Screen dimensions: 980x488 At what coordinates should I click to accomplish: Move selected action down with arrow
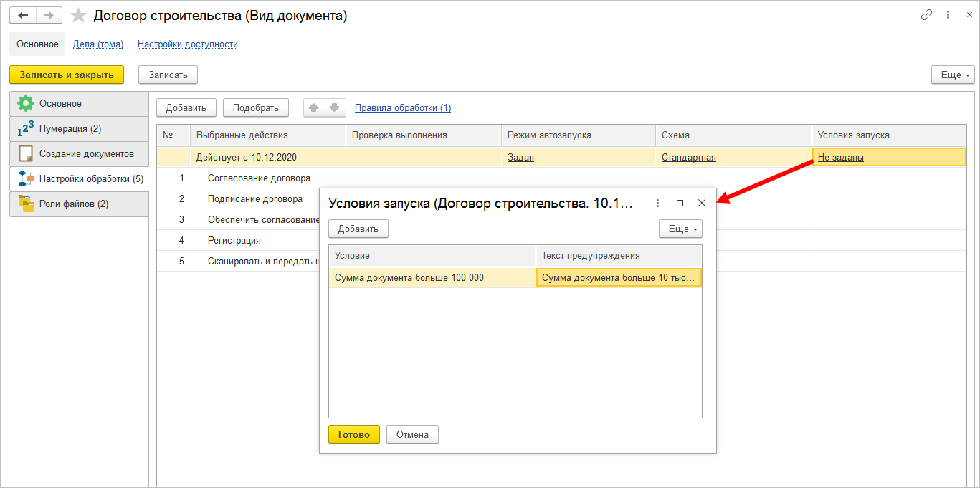click(335, 108)
